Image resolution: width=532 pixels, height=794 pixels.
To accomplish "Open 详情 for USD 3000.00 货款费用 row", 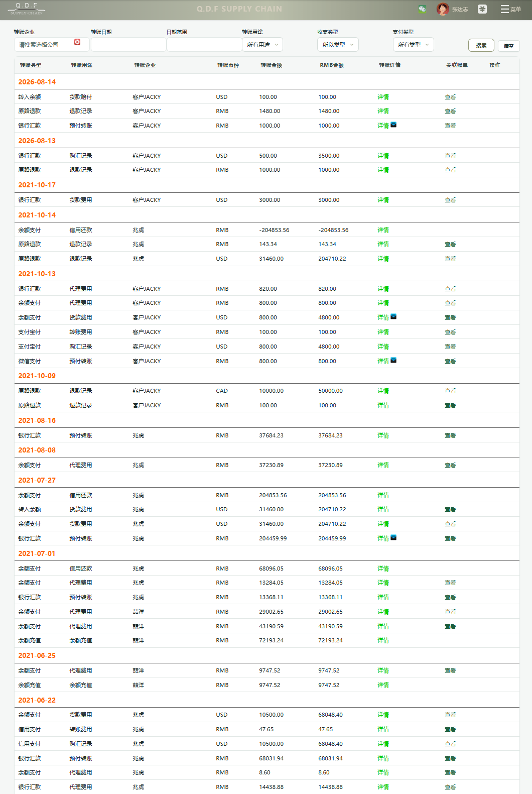I will [383, 200].
